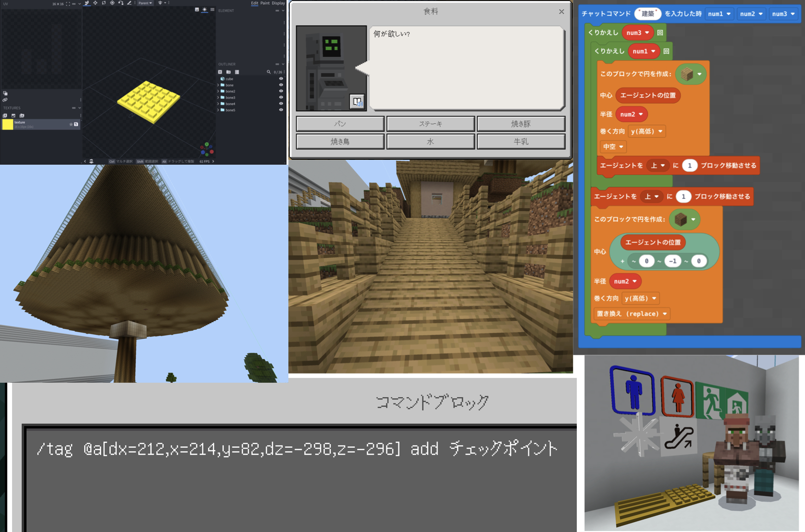Open the 置き換え (replace) dropdown
805x532 pixels.
coord(632,314)
